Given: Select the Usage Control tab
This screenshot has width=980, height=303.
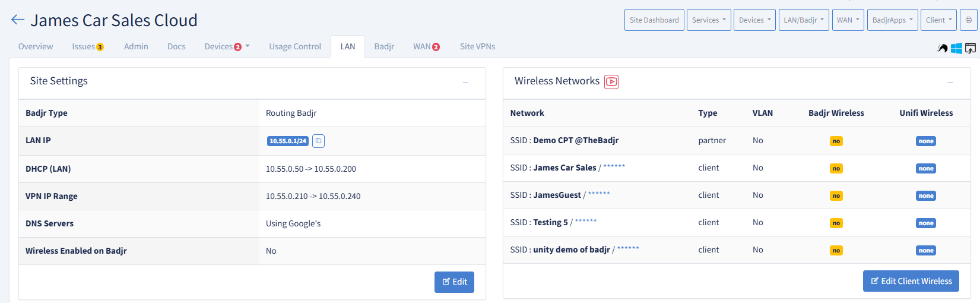Looking at the screenshot, I should coord(295,46).
